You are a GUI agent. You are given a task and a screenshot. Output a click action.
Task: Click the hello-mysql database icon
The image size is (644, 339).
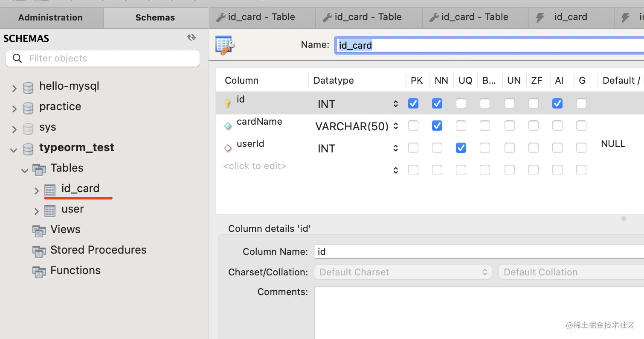(x=28, y=88)
